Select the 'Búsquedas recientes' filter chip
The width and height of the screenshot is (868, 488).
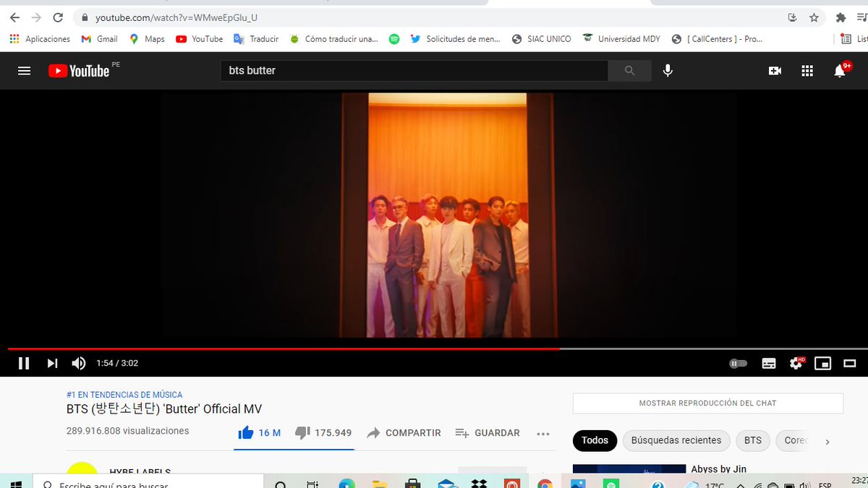[676, 440]
